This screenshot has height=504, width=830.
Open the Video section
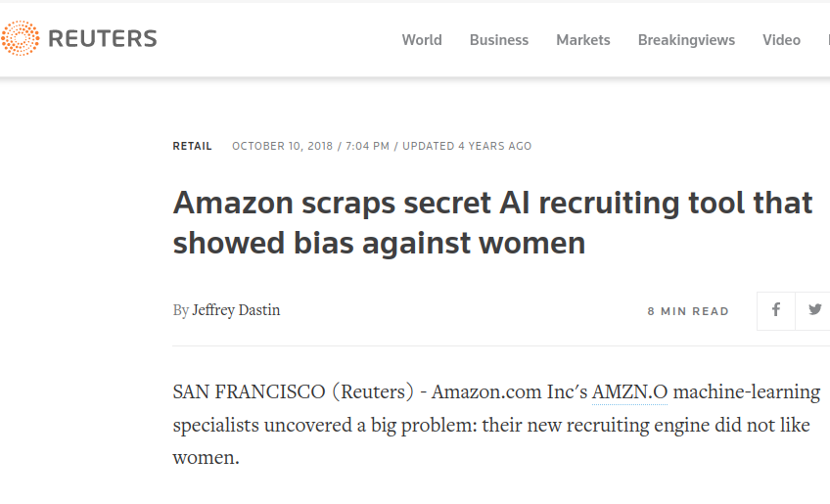[781, 40]
